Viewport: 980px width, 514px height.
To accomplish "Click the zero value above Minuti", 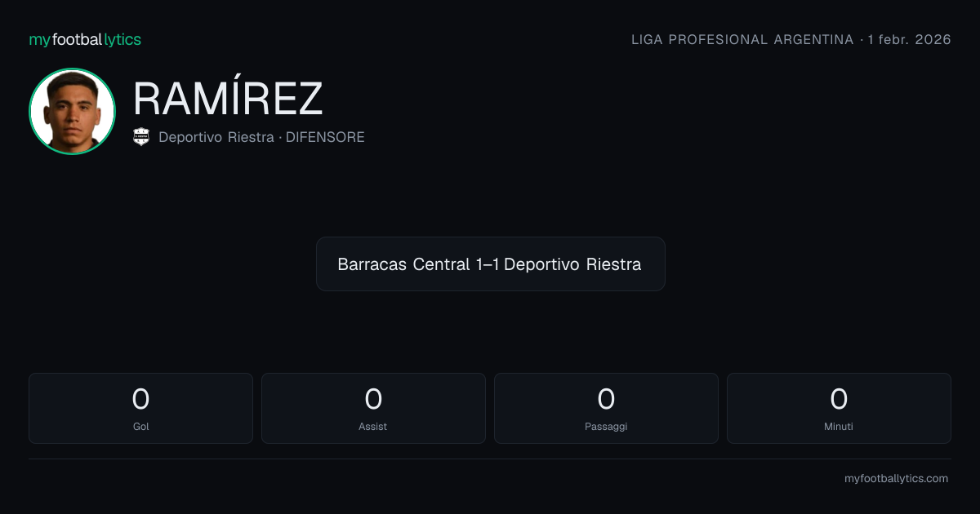I will coord(839,400).
